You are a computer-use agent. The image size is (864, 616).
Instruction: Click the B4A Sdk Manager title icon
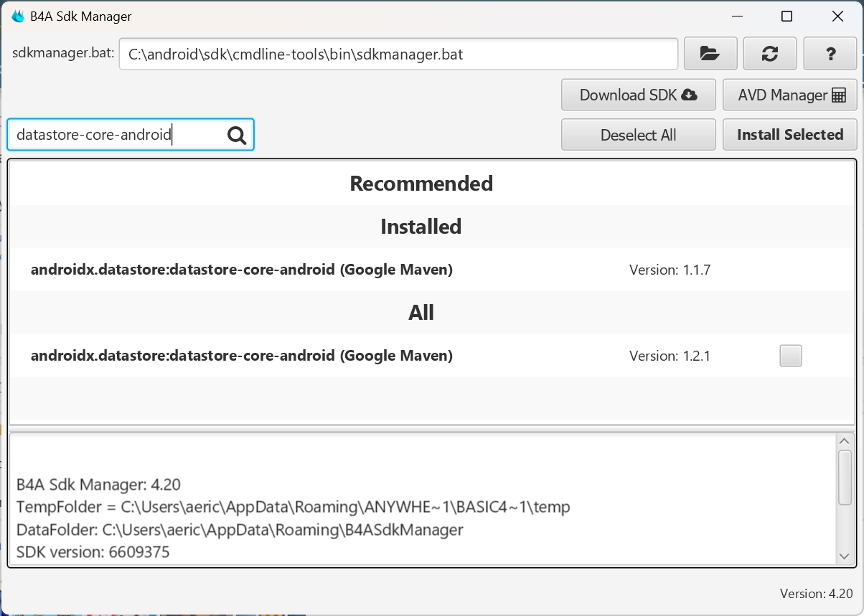coord(18,16)
